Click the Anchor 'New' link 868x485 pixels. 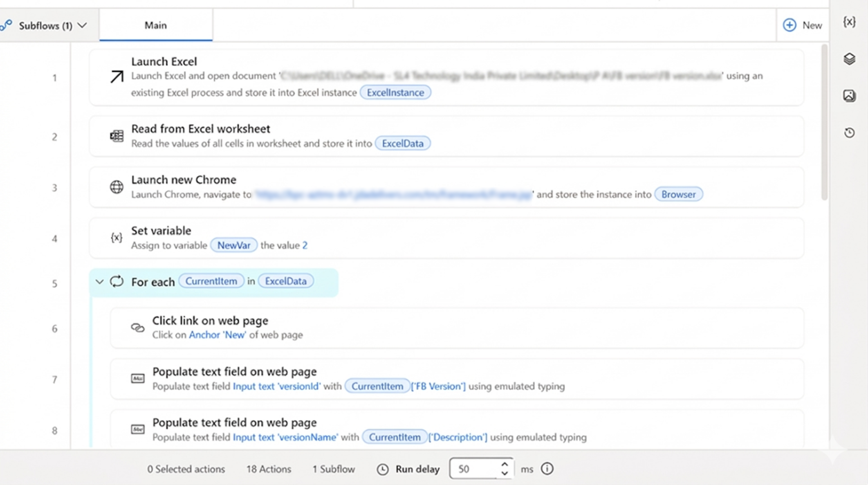(x=217, y=335)
